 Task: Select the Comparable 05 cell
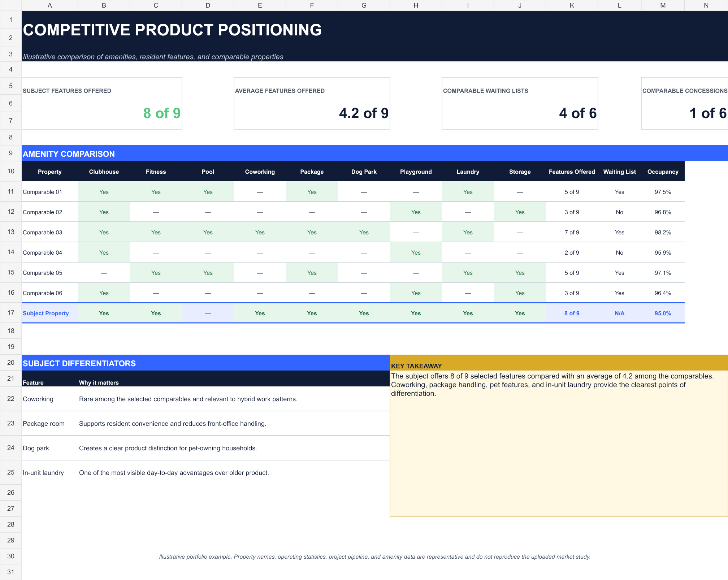(50, 272)
